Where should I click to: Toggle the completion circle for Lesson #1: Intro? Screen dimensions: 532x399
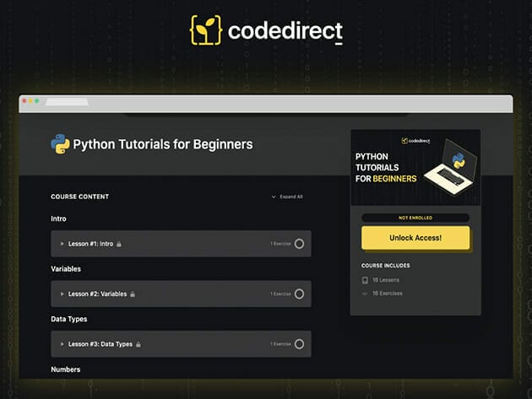click(299, 244)
